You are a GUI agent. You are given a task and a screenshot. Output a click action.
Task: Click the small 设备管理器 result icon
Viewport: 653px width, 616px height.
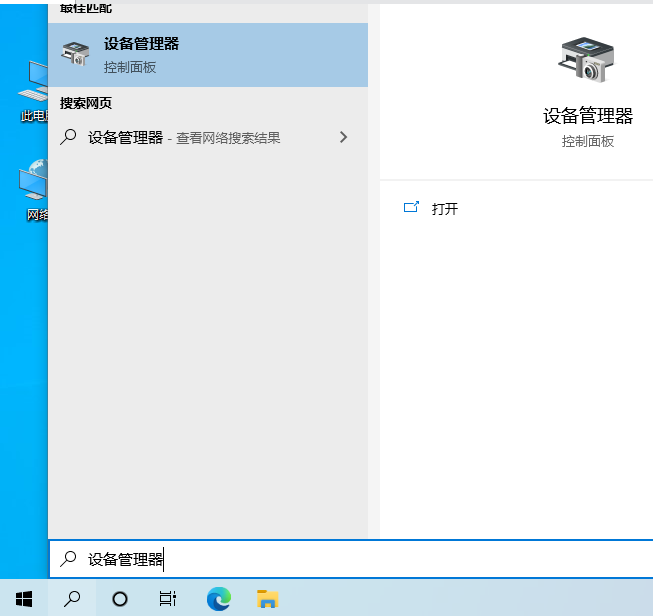point(75,54)
